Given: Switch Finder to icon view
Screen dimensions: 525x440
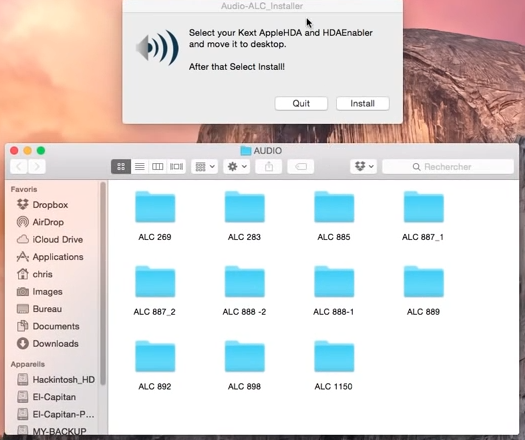Looking at the screenshot, I should [121, 166].
